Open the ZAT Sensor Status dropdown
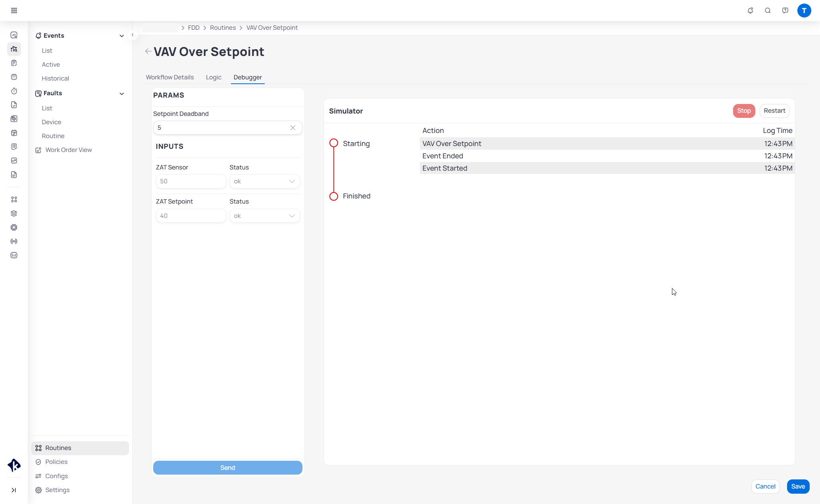 pyautogui.click(x=264, y=181)
